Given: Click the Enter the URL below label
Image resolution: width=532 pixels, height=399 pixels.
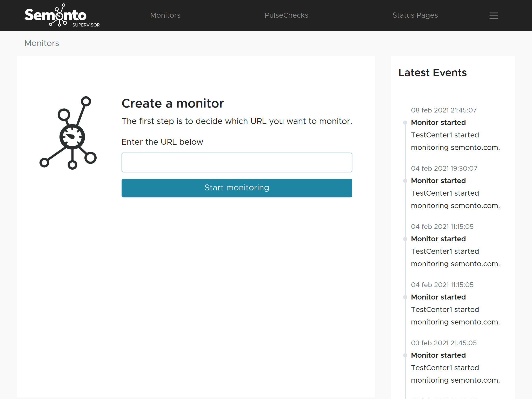Looking at the screenshot, I should (x=162, y=142).
